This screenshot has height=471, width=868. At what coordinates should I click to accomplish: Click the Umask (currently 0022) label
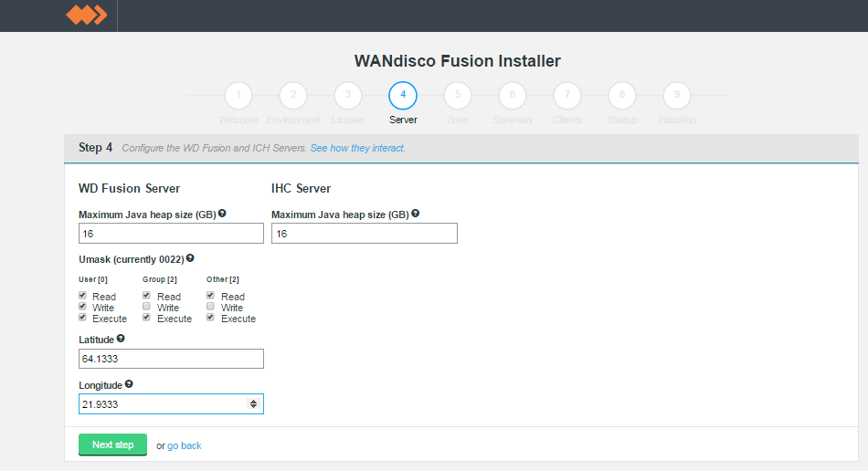click(x=132, y=259)
